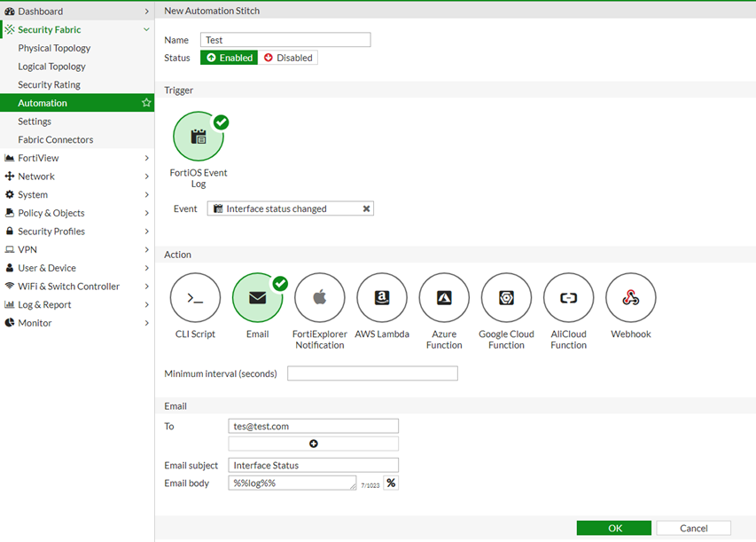Choose the AWS Lambda action icon
Screen dimensions: 756x542
coord(382,298)
